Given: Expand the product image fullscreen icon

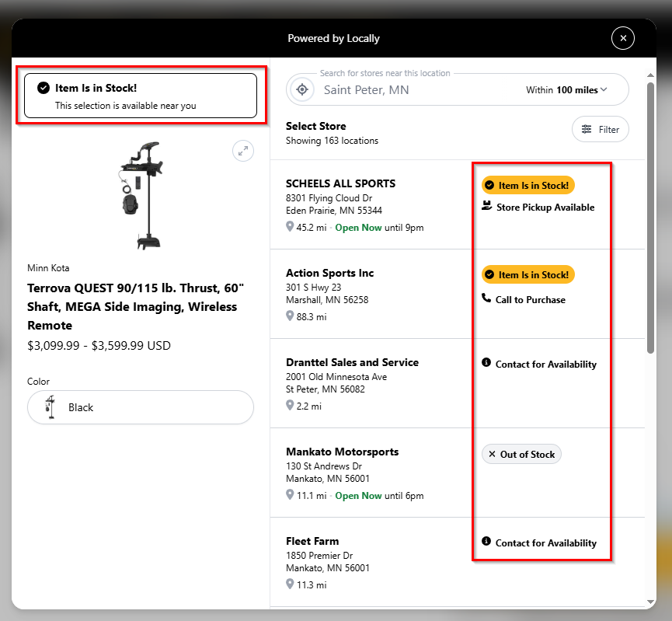Looking at the screenshot, I should [243, 151].
